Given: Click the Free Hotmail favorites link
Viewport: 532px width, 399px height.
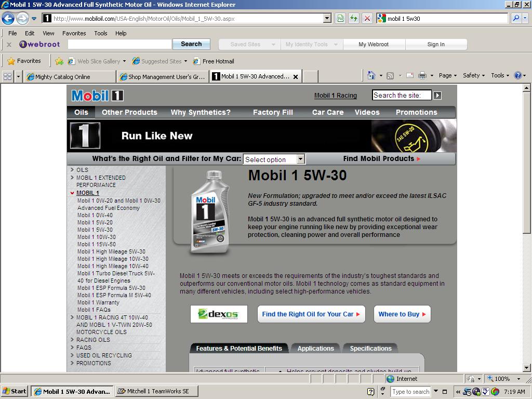Looking at the screenshot, I should coord(214,61).
